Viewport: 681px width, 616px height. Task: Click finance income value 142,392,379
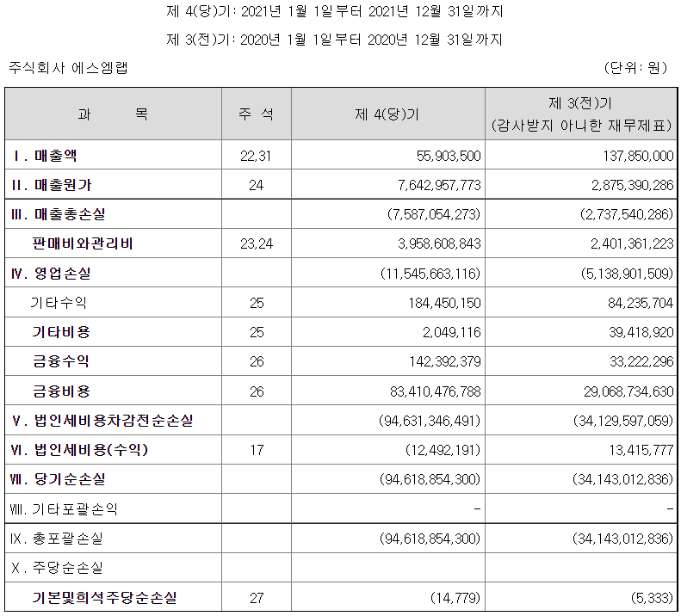click(x=445, y=361)
